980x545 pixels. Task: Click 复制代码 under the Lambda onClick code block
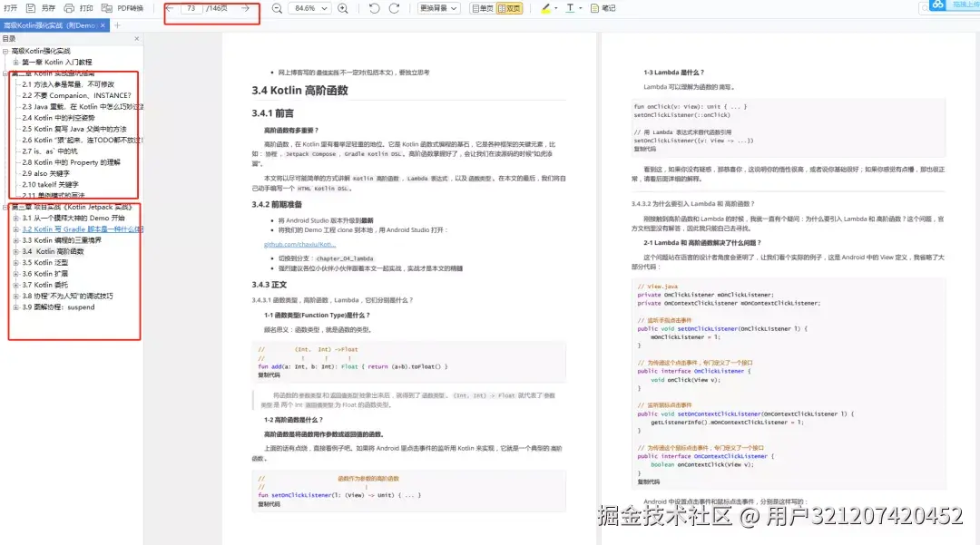[x=645, y=150]
